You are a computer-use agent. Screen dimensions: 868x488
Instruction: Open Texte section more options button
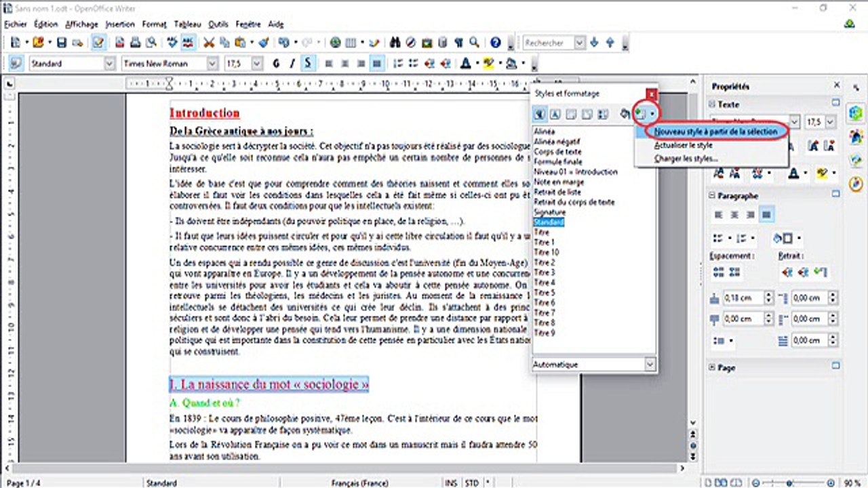[836, 104]
